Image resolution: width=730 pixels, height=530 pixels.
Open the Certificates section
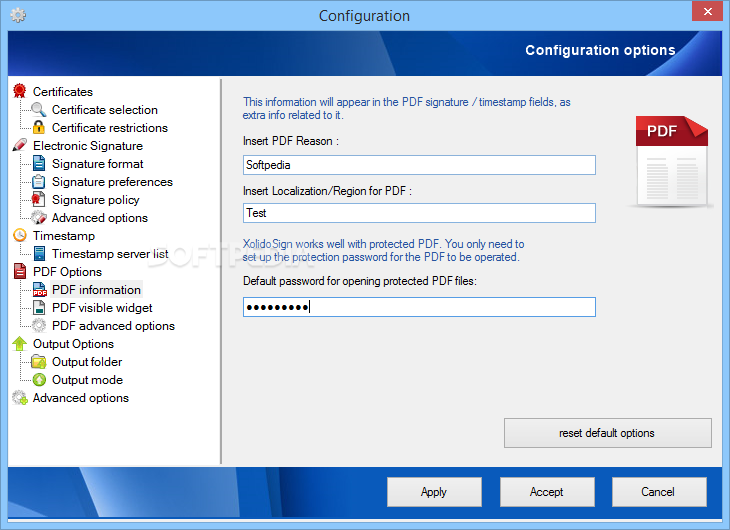point(63,92)
